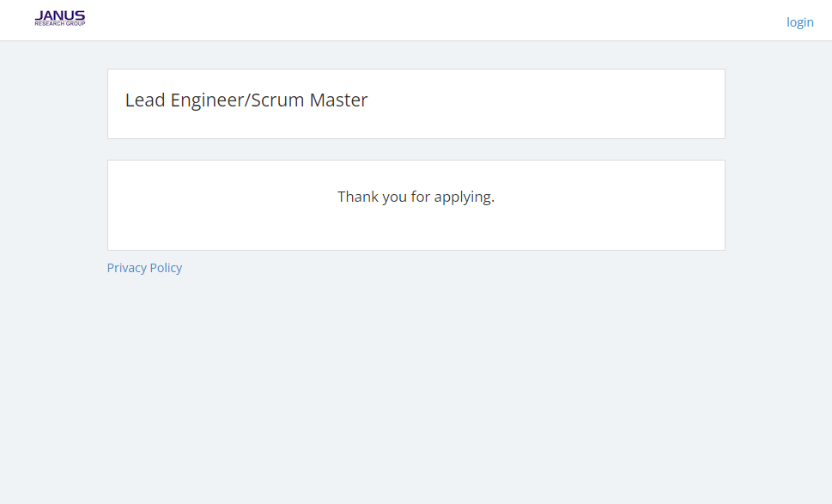Click the word applying in confirmation message
The height and width of the screenshot is (504, 832).
click(464, 197)
